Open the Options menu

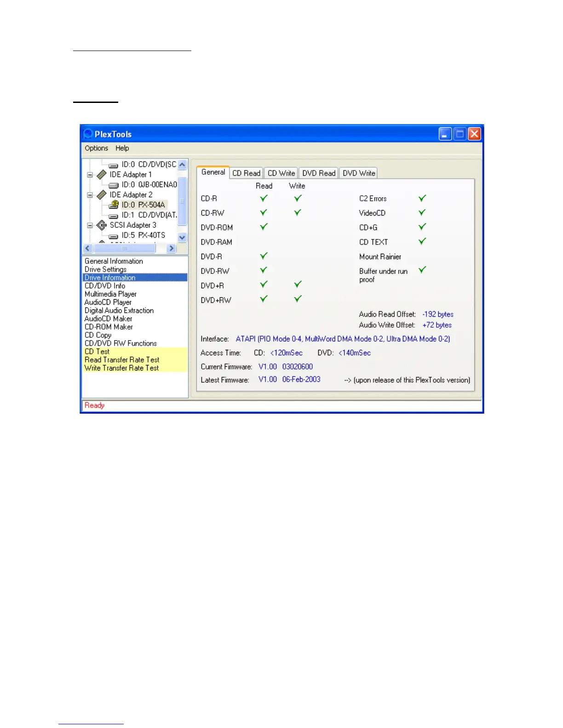point(96,148)
